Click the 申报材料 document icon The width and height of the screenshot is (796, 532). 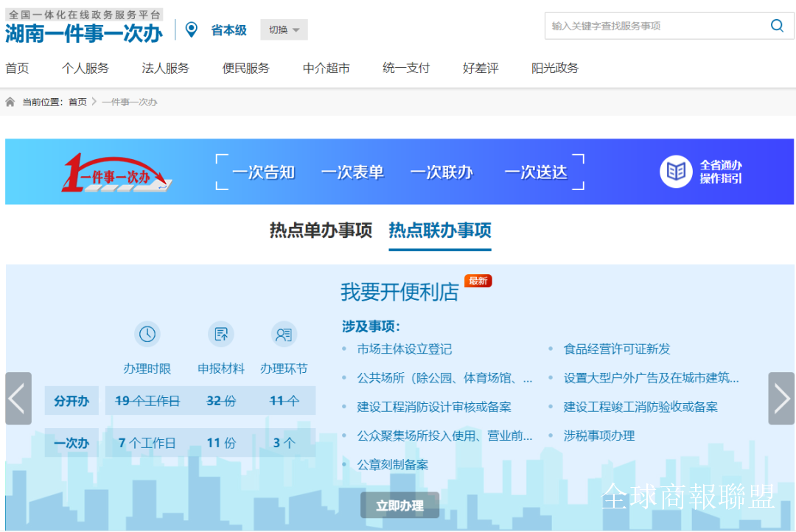220,335
